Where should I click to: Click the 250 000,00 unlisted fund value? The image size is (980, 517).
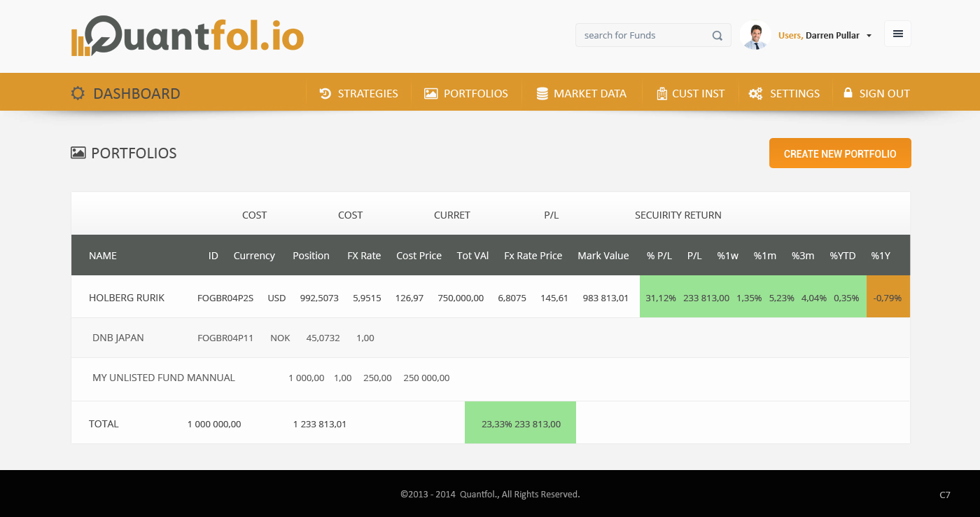click(x=426, y=378)
